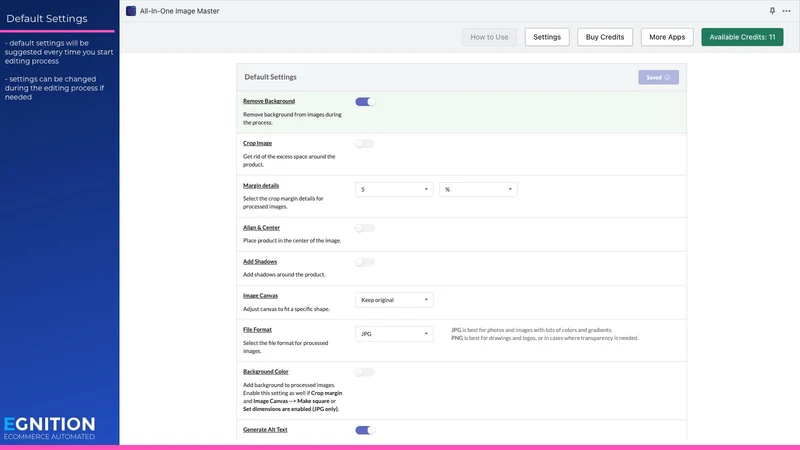Open the How to Use tab
This screenshot has width=800, height=450.
(x=489, y=37)
